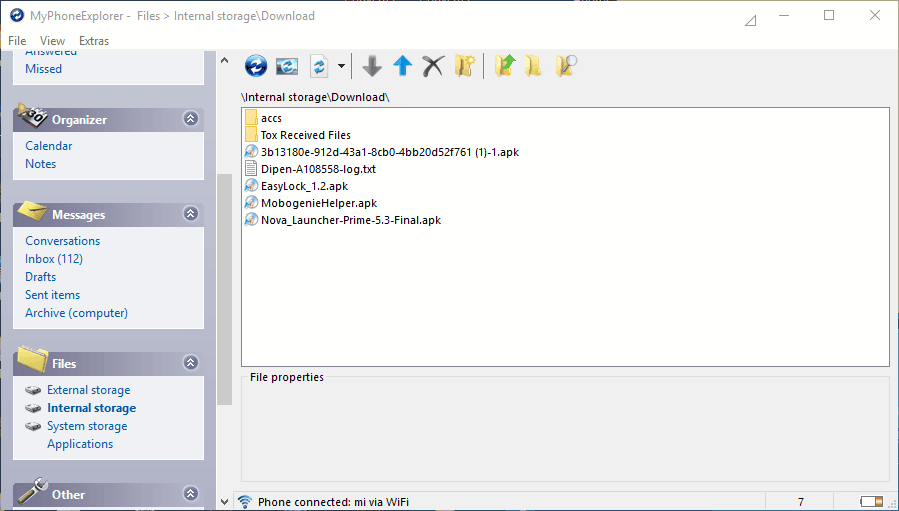Image resolution: width=899 pixels, height=511 pixels.
Task: Click MobogenieHelper apk file icon
Action: tap(251, 202)
